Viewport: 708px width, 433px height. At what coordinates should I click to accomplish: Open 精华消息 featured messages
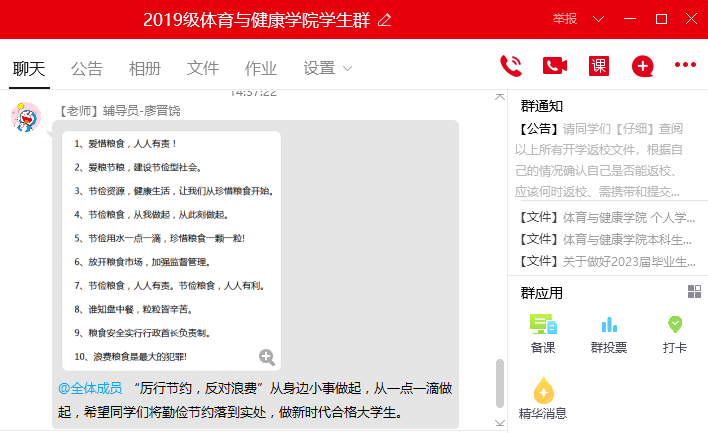pos(543,398)
